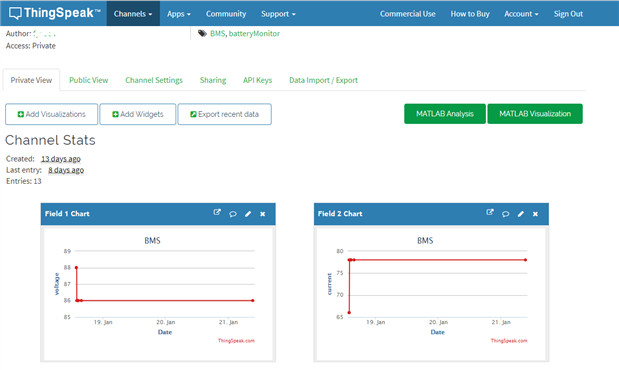Image resolution: width=619 pixels, height=370 pixels.
Task: Select the Private View tab
Action: [x=31, y=80]
